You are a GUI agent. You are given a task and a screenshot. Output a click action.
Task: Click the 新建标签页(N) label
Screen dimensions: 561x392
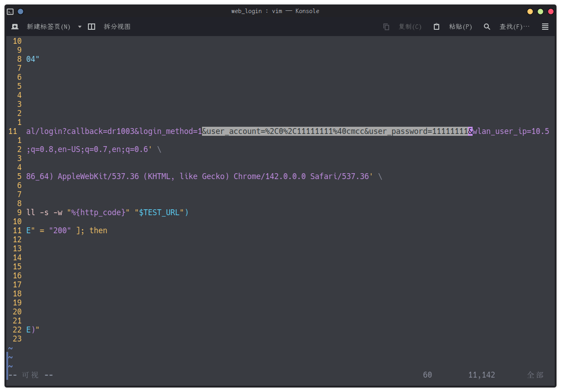48,27
